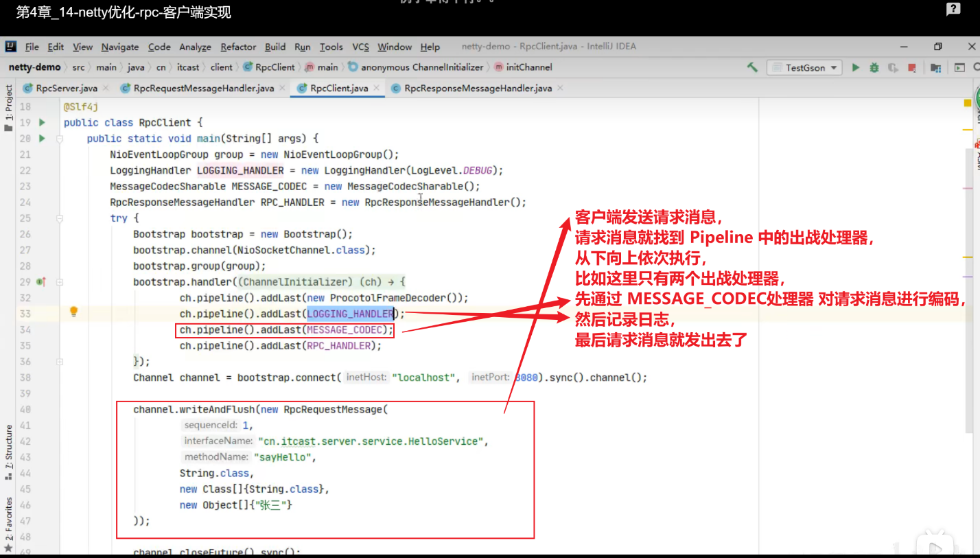
Task: Click the Build Project hammer icon
Action: tap(752, 67)
